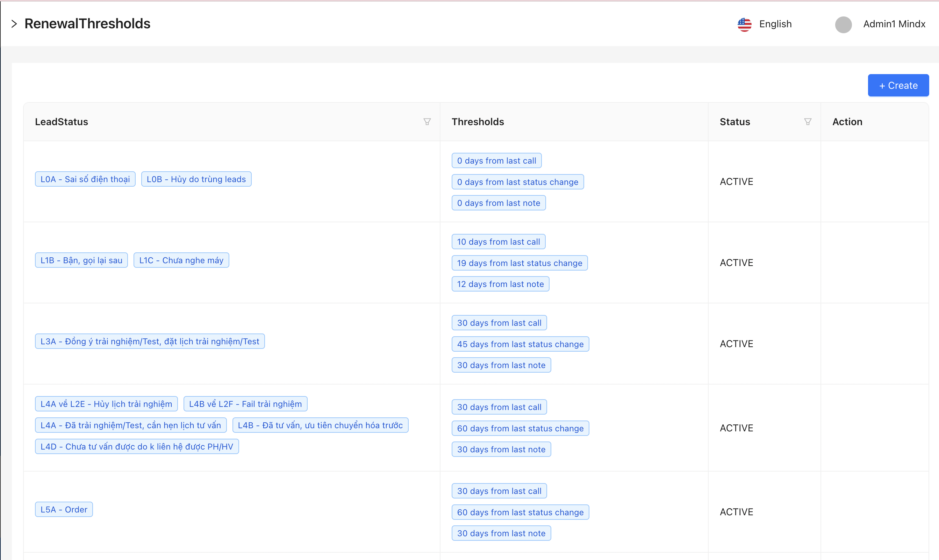
Task: Click the 12 days from last note tag
Action: tap(500, 284)
